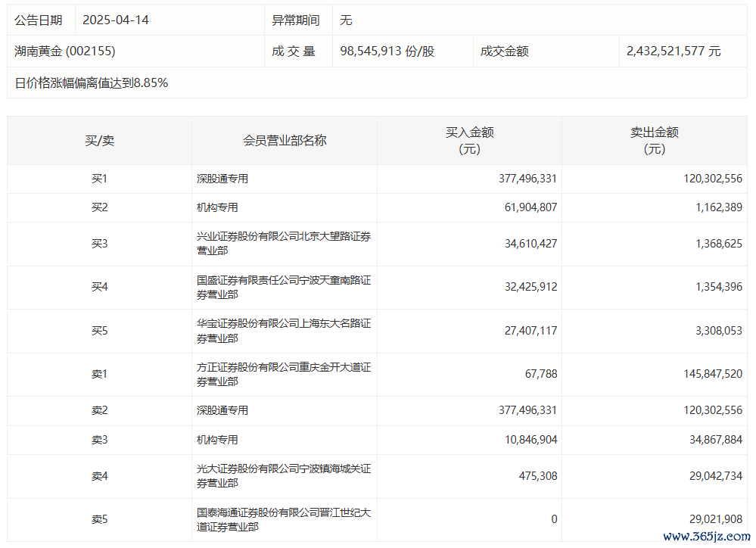This screenshot has width=756, height=548.
Task: Click the turnover value 2,432,521,577 元
Action: click(674, 51)
